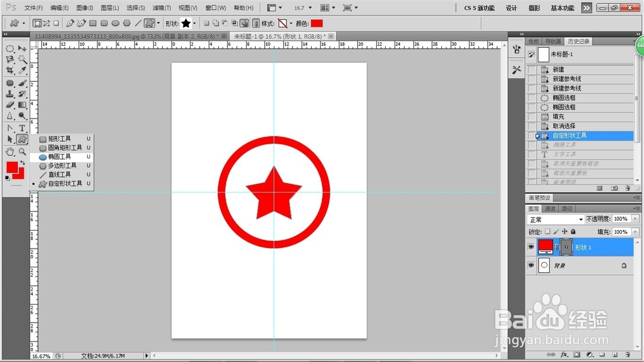644x362 pixels.
Task: Select the Elliptical Marquee tool
Action: 10,48
